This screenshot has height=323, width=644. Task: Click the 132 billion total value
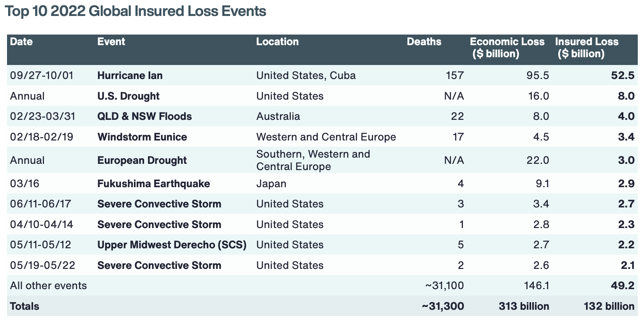(x=609, y=306)
